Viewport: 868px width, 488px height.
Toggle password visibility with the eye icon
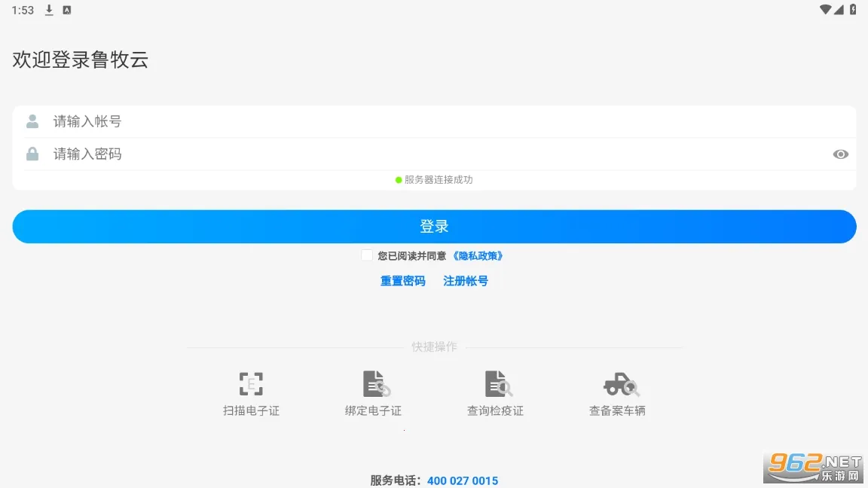tap(840, 154)
